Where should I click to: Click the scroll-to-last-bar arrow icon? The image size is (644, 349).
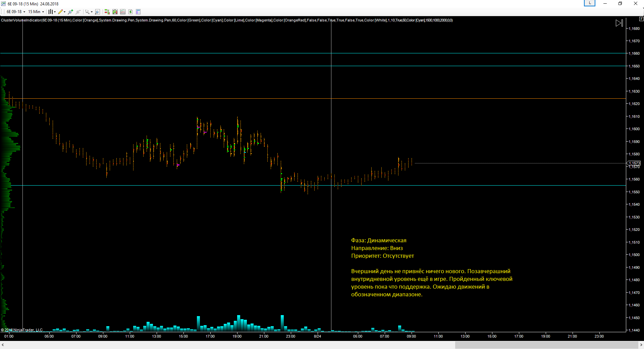pyautogui.click(x=619, y=23)
